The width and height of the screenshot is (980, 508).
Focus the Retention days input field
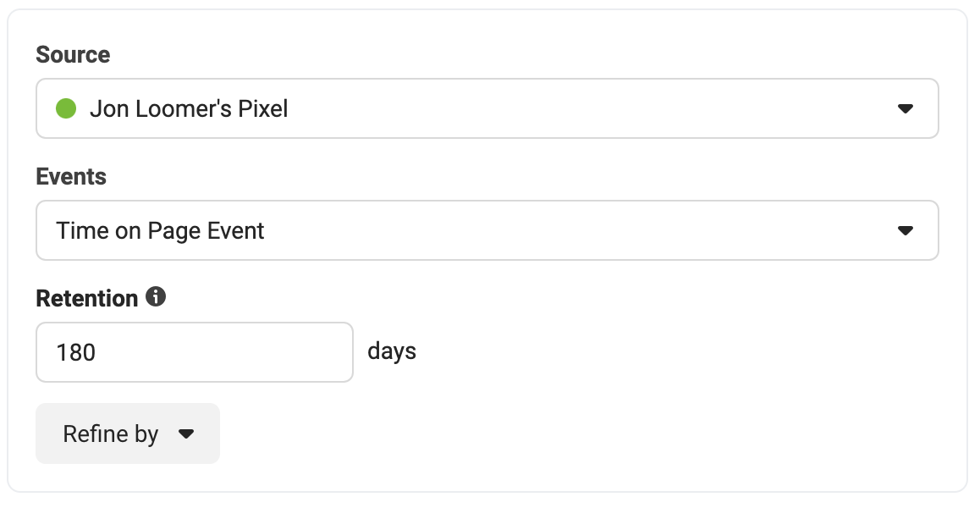coord(195,352)
